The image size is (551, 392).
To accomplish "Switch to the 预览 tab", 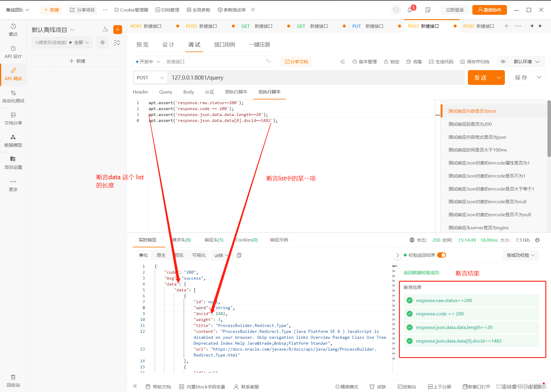I will coord(142,45).
